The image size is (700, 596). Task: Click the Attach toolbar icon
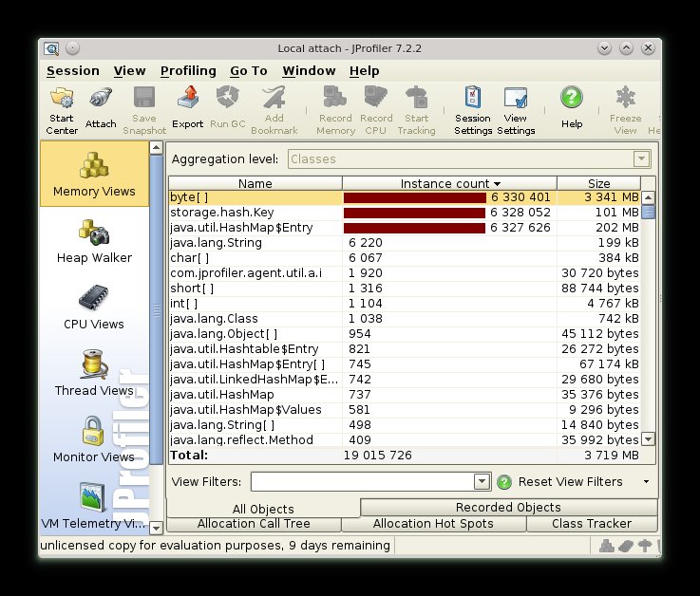pos(101,107)
